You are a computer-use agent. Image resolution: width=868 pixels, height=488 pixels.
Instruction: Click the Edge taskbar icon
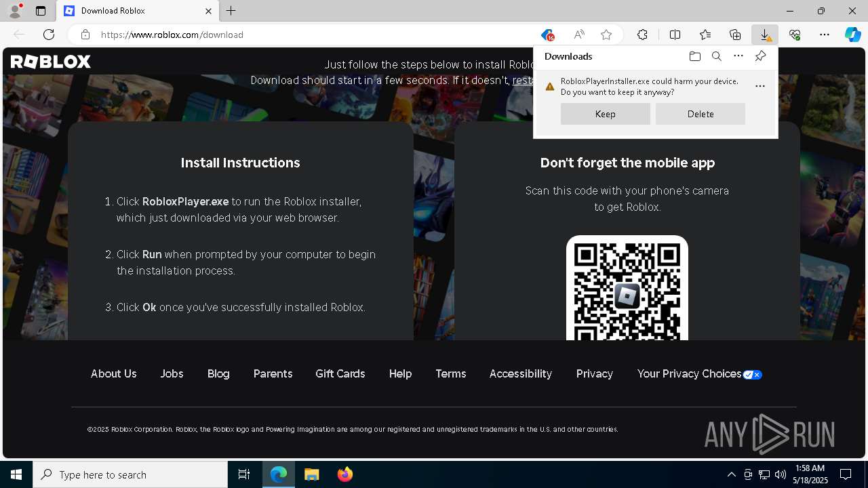(x=279, y=474)
